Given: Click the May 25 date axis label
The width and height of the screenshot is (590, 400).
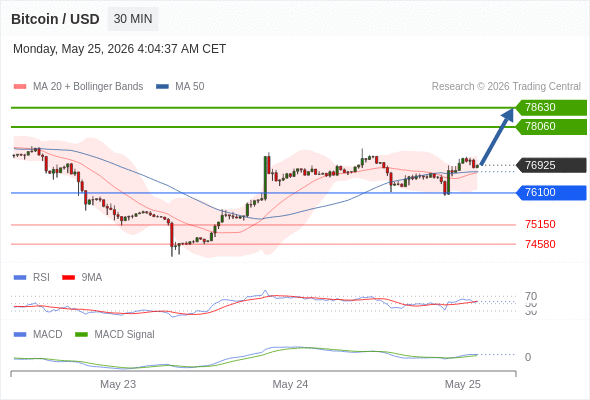Looking at the screenshot, I should click(x=462, y=384).
